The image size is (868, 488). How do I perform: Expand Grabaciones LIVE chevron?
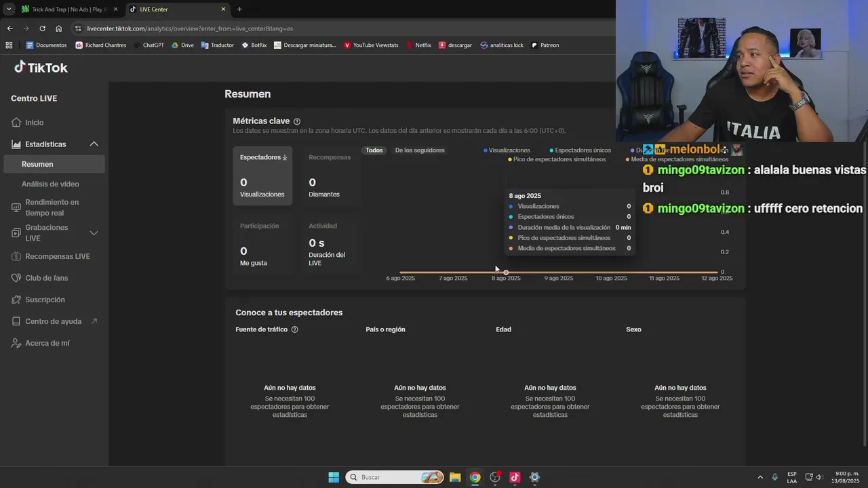pos(94,233)
